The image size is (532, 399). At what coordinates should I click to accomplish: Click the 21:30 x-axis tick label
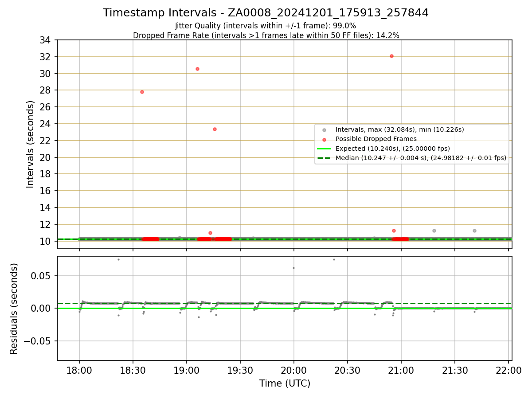[455, 370]
